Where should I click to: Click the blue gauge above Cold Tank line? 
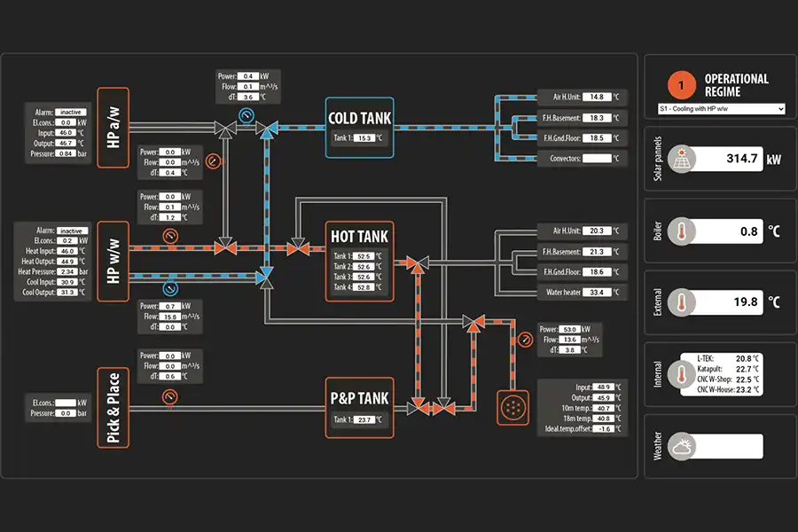tap(246, 116)
